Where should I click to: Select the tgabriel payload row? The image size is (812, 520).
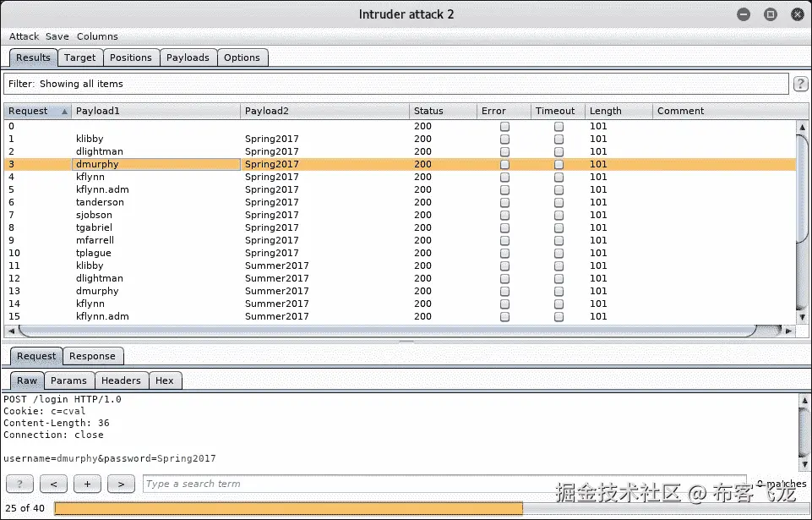(400, 227)
